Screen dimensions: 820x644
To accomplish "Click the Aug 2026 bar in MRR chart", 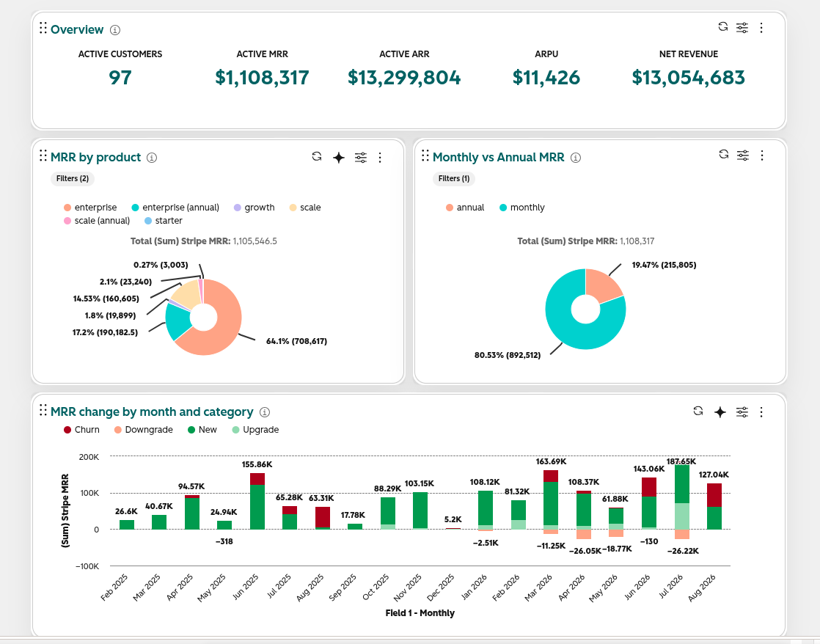I will (714, 506).
